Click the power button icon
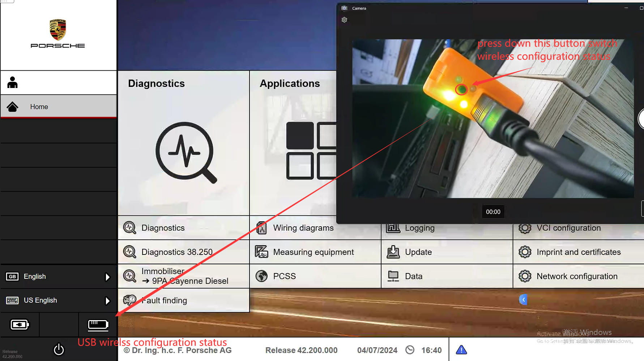 pos(59,349)
